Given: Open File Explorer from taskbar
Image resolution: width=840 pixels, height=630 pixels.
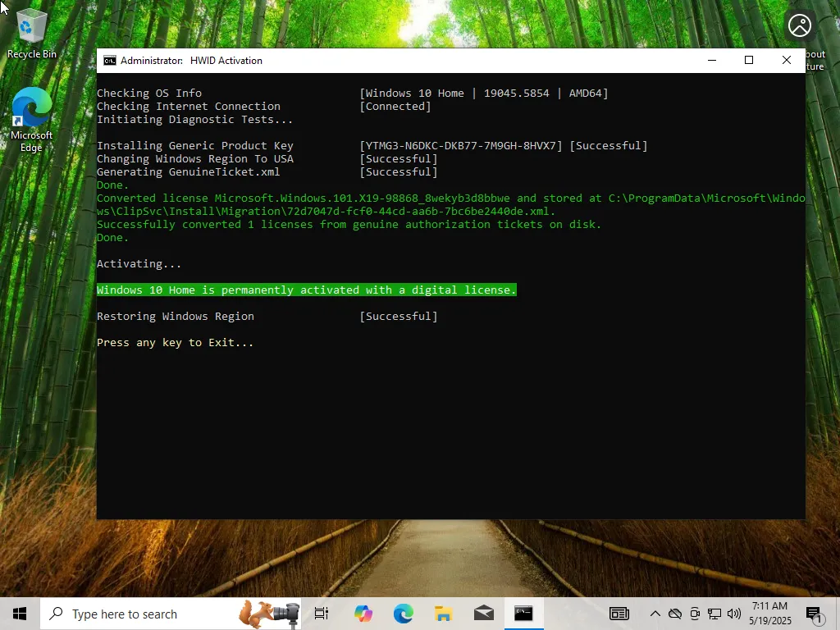Looking at the screenshot, I should coord(443,614).
